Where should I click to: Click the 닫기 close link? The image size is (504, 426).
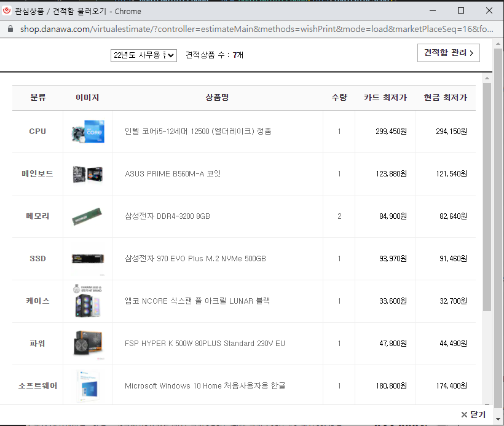tap(473, 414)
